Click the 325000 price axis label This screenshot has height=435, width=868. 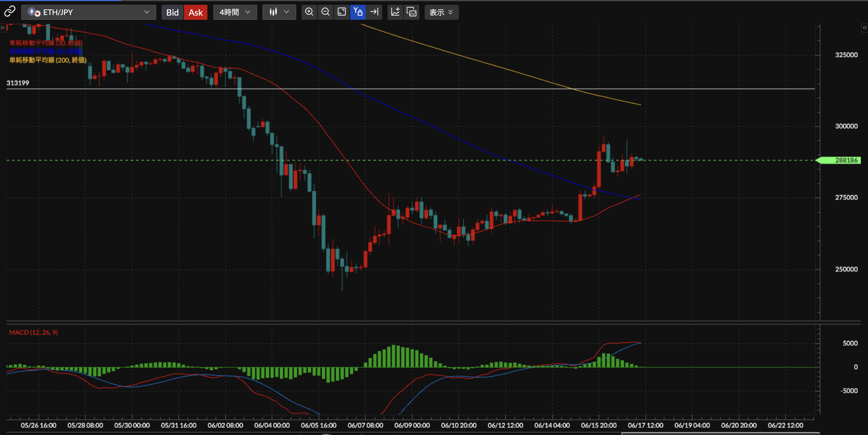click(x=846, y=55)
